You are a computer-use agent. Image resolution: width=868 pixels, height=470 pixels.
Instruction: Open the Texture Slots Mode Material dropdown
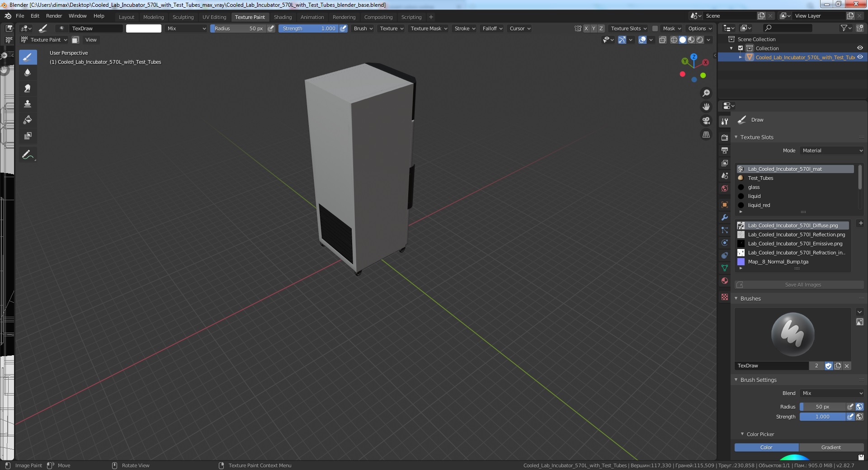pyautogui.click(x=832, y=150)
